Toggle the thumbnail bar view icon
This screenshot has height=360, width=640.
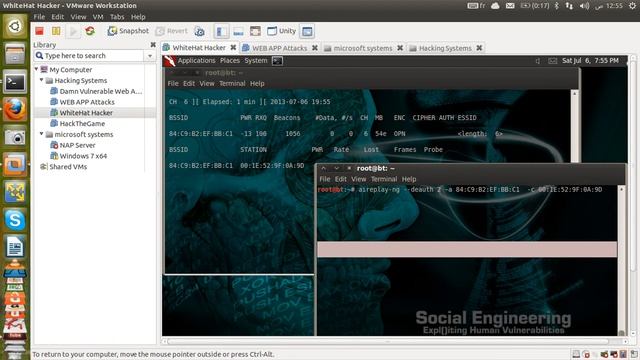238,31
